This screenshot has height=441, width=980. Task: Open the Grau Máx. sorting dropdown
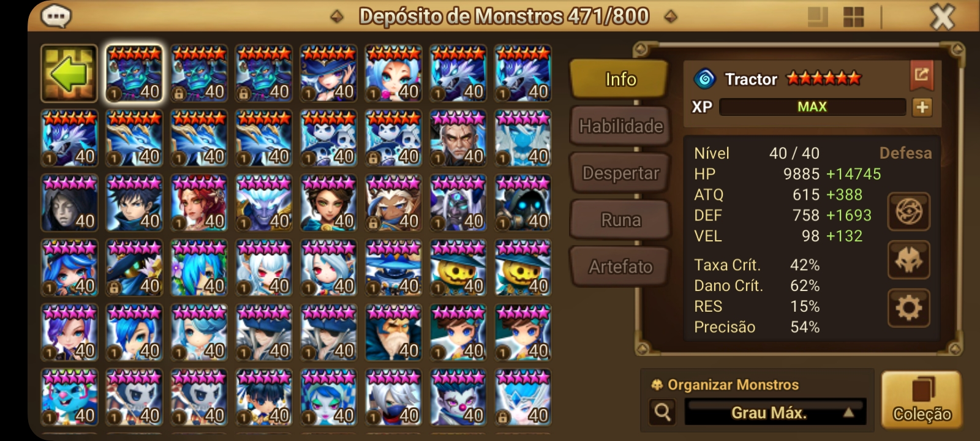pos(775,412)
